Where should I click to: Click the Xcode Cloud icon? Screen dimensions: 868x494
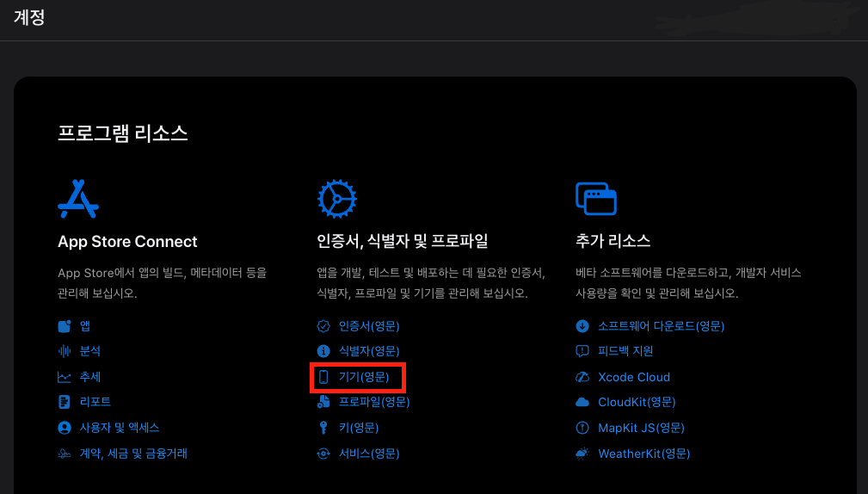coord(582,377)
